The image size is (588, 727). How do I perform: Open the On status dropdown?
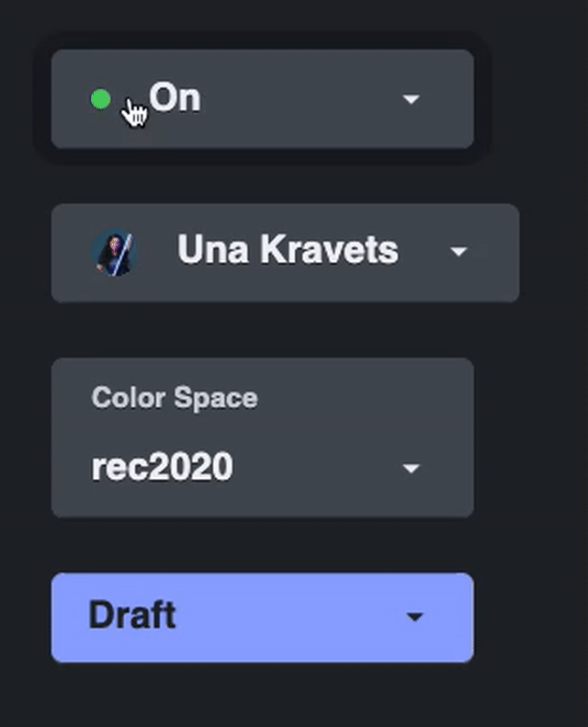(262, 99)
